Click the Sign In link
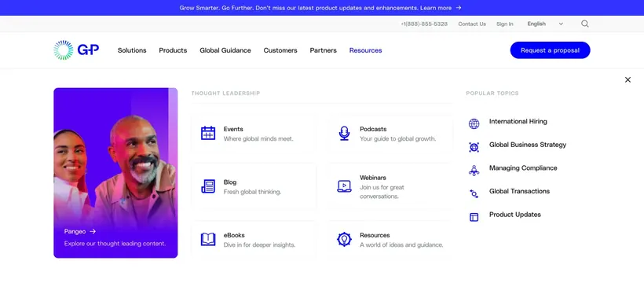This screenshot has width=644, height=283. [505, 24]
